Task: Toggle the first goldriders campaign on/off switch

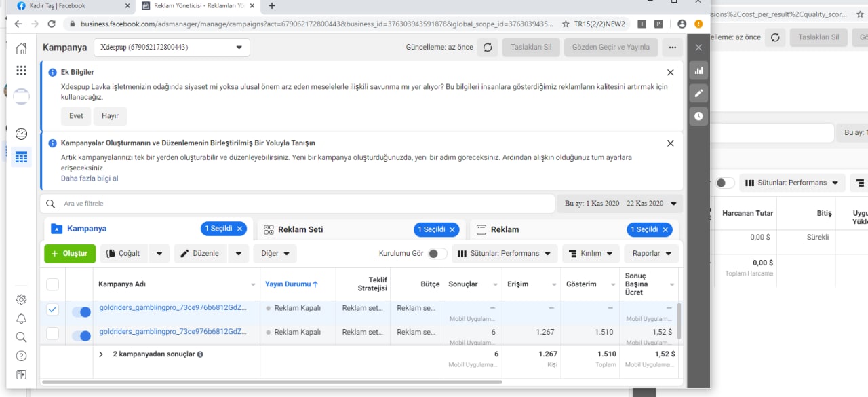Action: pyautogui.click(x=81, y=311)
